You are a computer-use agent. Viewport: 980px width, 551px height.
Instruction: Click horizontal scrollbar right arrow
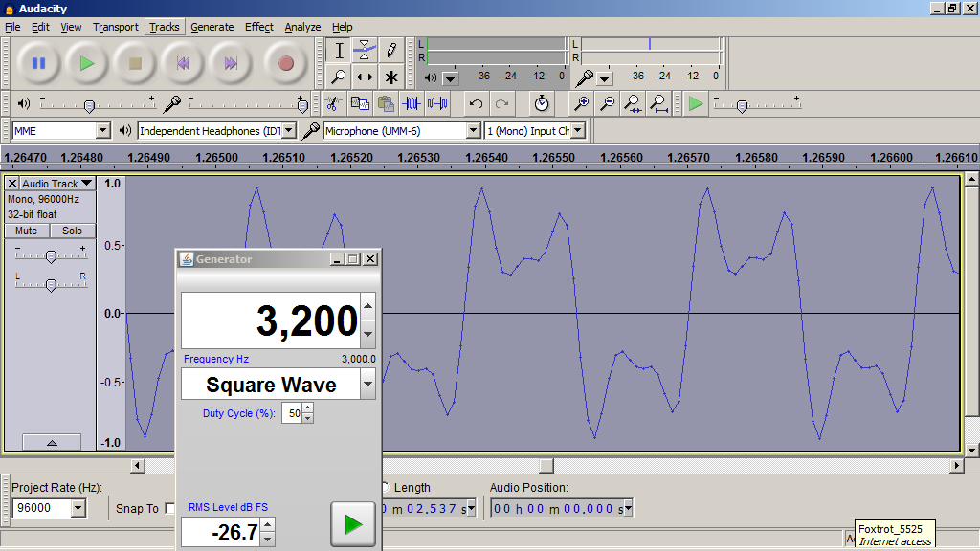coord(956,466)
